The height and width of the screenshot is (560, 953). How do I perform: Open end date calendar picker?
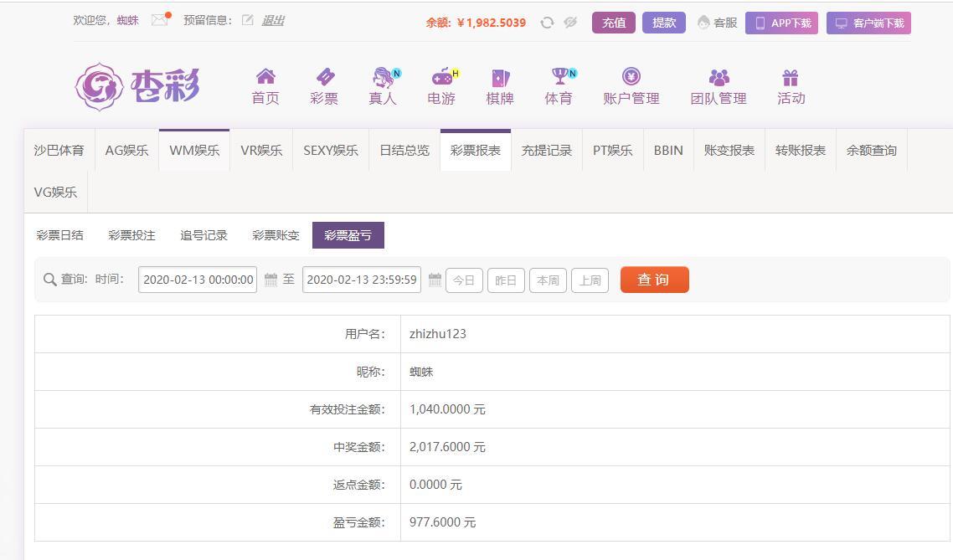pos(435,280)
